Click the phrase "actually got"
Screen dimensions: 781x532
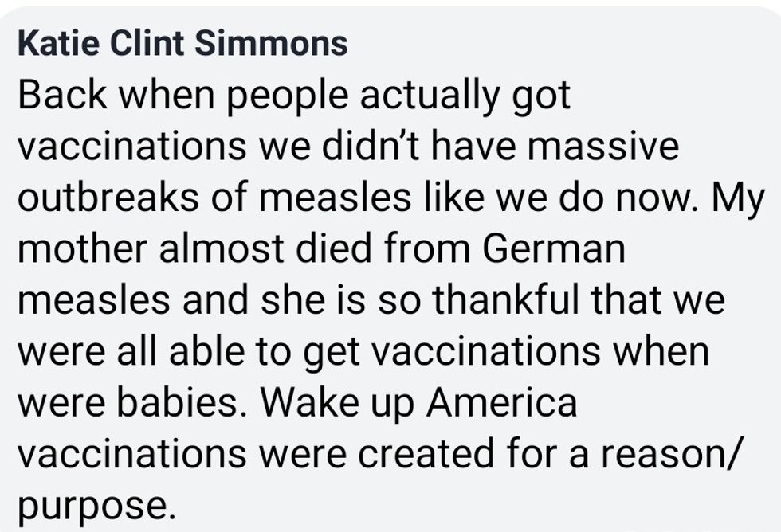[x=465, y=97]
